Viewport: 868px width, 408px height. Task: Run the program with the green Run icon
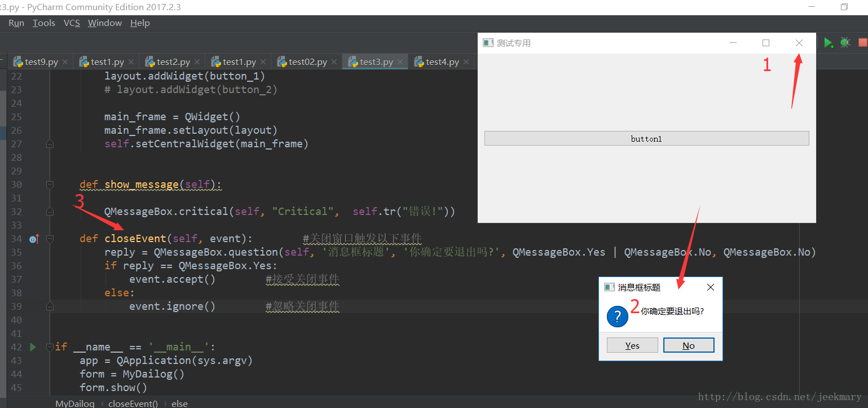pos(828,42)
